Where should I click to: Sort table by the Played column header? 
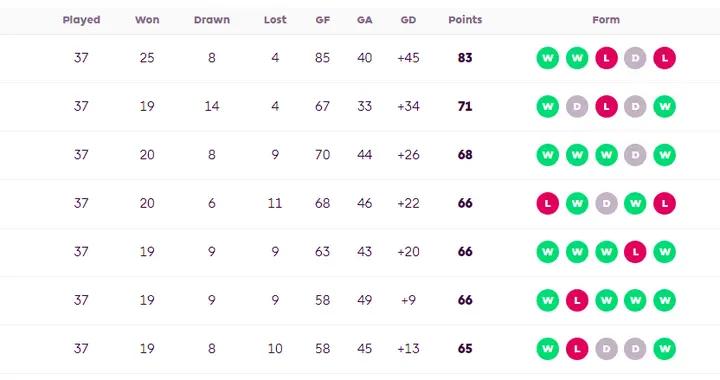coord(81,20)
